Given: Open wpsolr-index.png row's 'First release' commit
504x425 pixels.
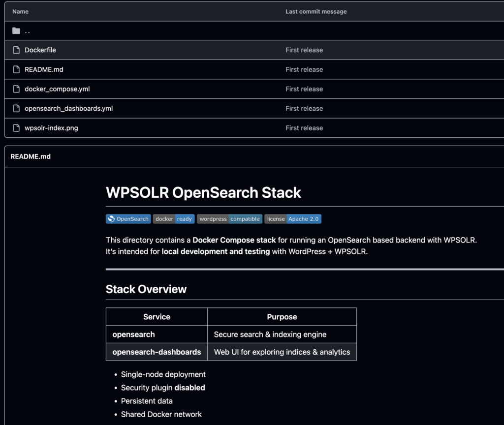Looking at the screenshot, I should coord(304,128).
